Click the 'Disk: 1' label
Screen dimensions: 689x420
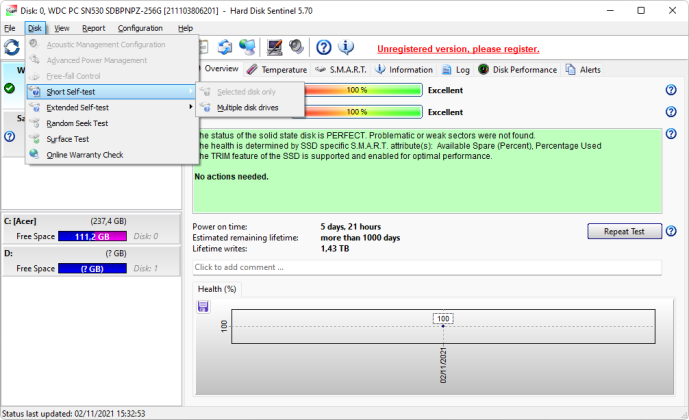[145, 268]
